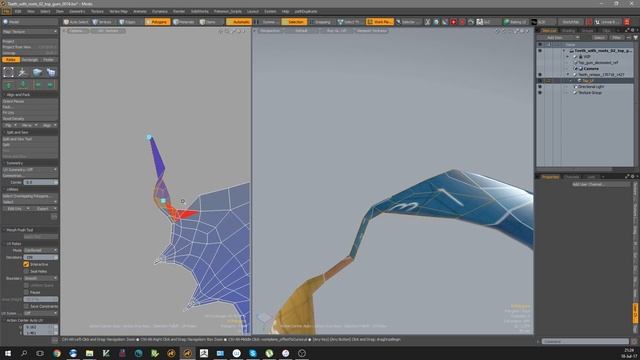Click the Rectangle button
The image size is (640, 360).
point(29,60)
